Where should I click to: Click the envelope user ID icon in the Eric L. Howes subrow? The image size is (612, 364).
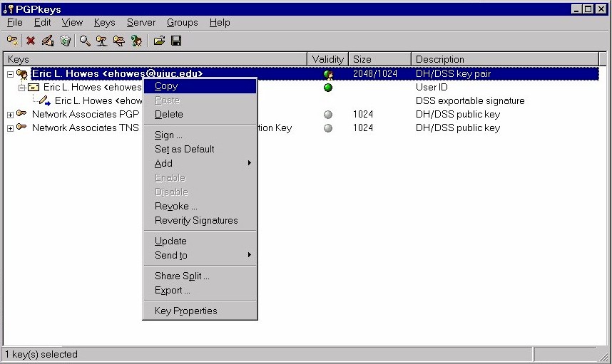point(34,88)
